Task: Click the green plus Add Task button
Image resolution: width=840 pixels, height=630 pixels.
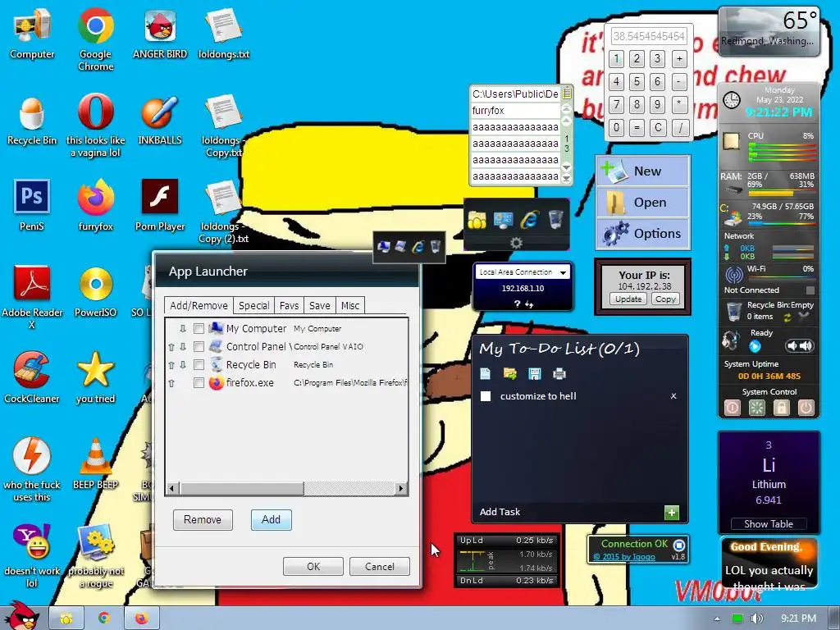Action: (x=671, y=513)
